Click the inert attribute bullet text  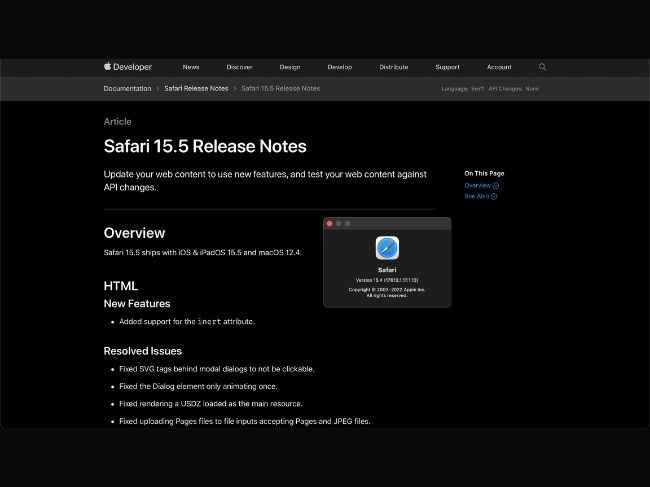click(x=187, y=322)
